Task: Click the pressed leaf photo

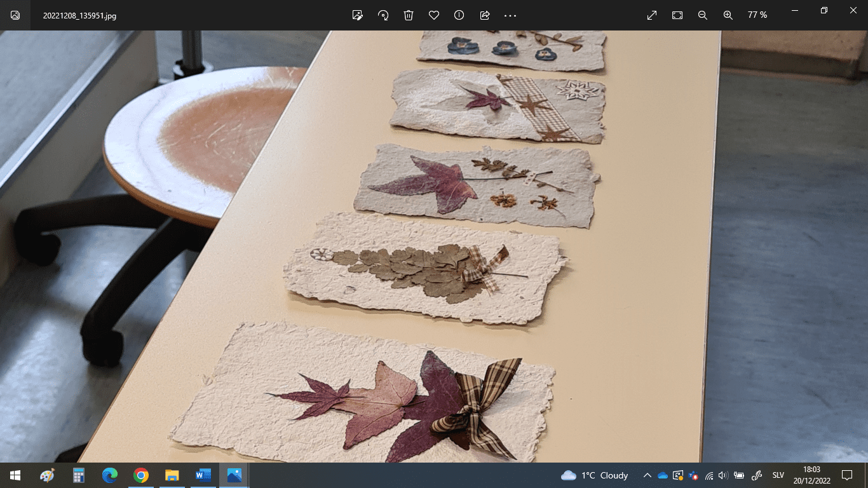Action: point(434,247)
